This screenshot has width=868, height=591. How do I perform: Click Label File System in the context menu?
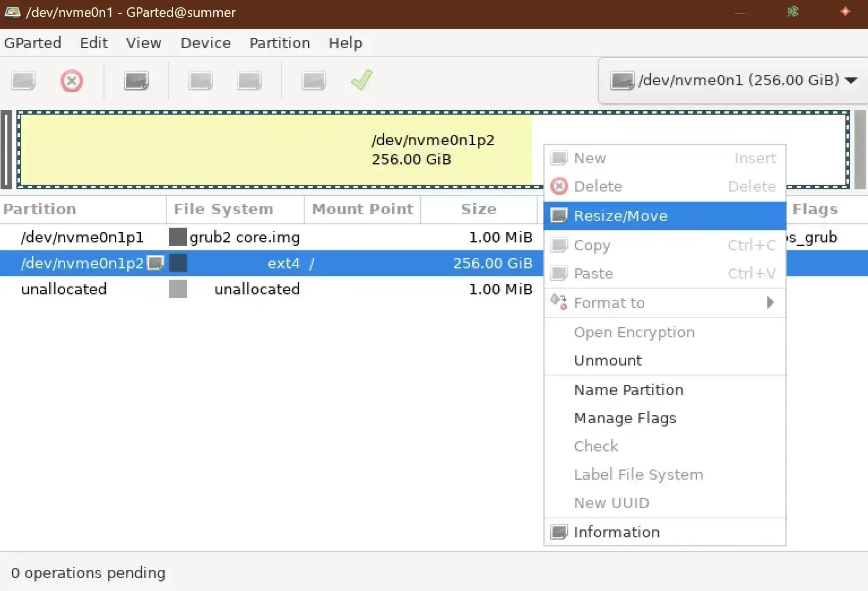[665, 475]
